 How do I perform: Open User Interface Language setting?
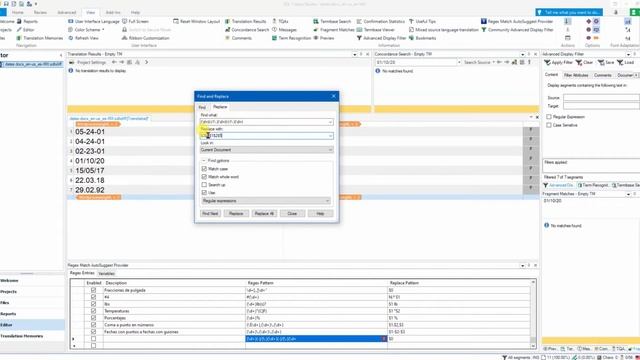pos(94,21)
